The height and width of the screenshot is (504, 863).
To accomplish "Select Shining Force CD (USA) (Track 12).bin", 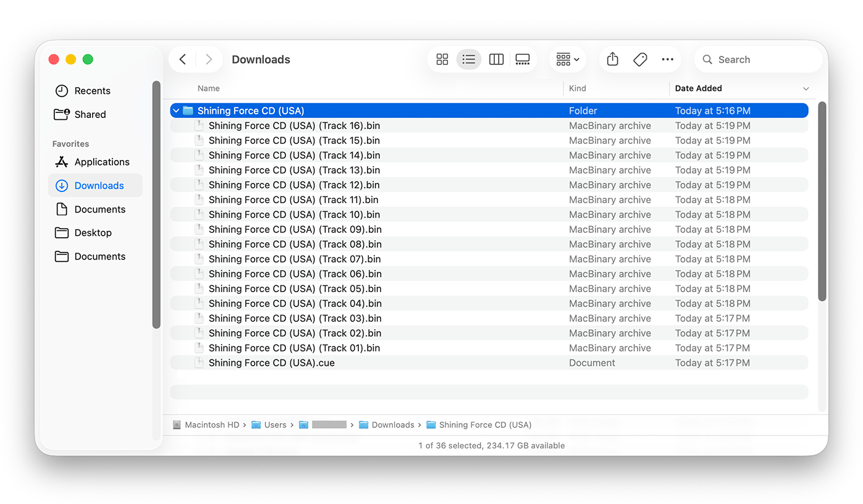I will pyautogui.click(x=489, y=185).
